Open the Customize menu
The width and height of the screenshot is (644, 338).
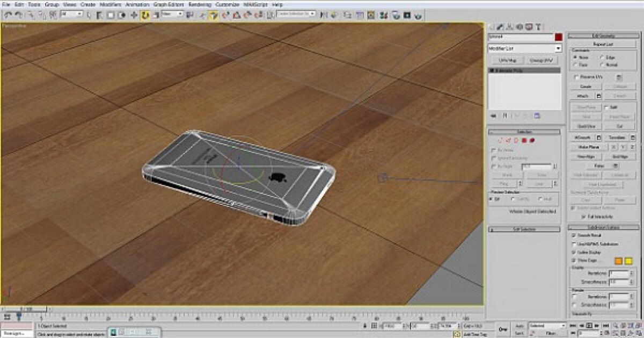(228, 4)
